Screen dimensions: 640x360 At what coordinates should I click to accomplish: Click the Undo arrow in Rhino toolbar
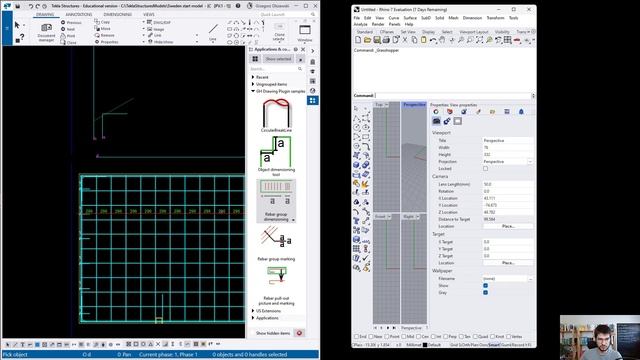pyautogui.click(x=433, y=40)
